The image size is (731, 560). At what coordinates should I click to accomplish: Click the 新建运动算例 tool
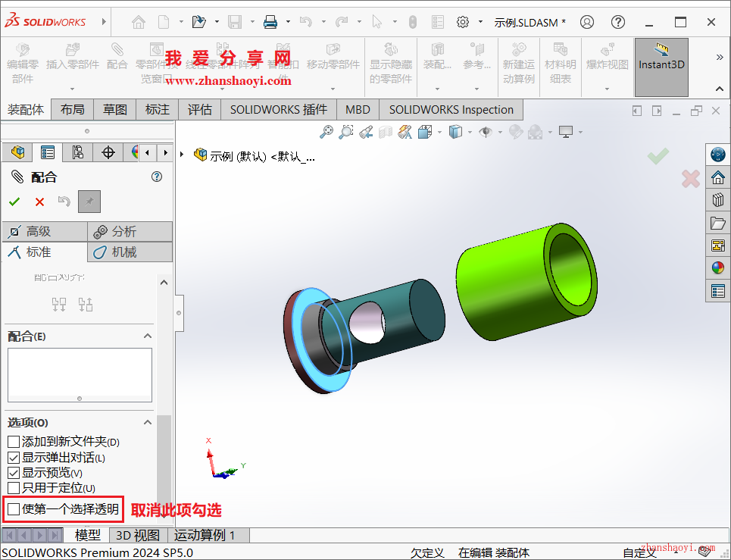(x=518, y=63)
